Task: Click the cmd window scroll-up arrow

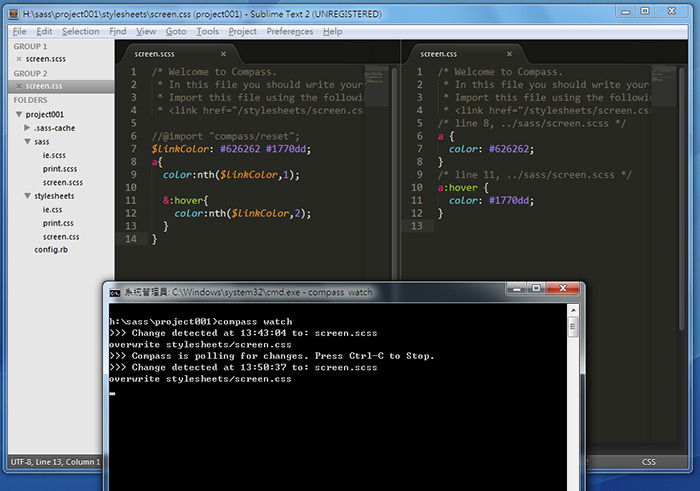Action: [x=573, y=310]
